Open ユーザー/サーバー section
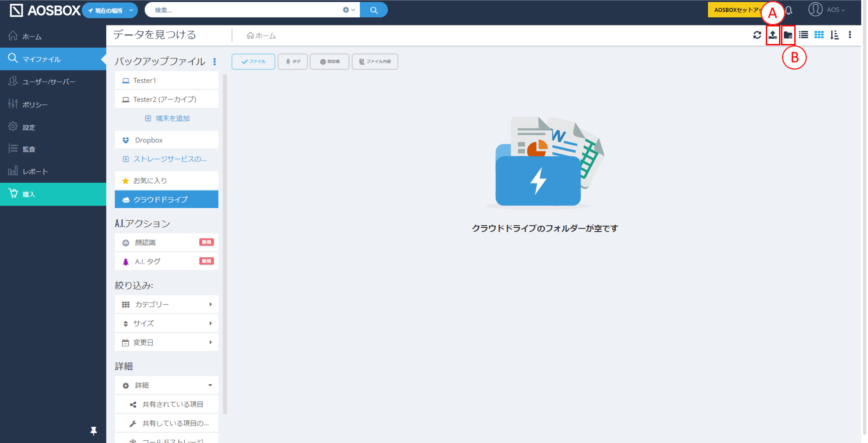 [53, 81]
